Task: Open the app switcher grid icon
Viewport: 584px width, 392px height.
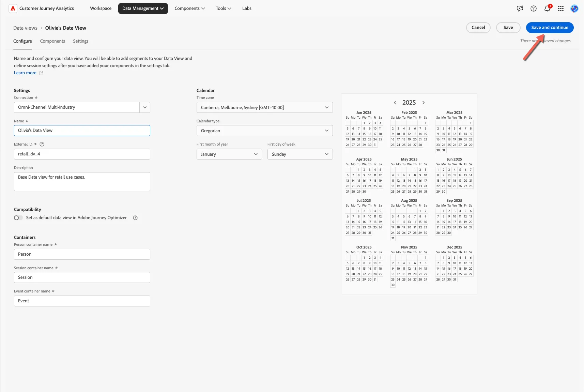Action: [x=561, y=9]
